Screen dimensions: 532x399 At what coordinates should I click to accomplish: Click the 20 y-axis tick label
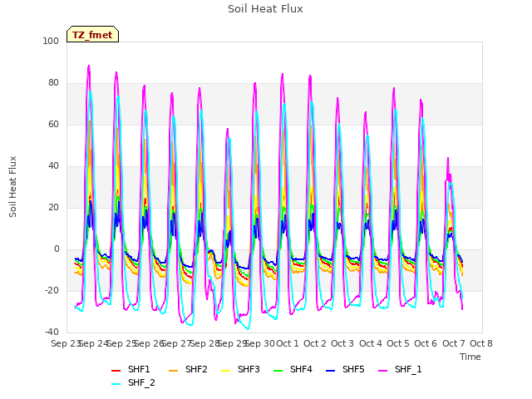(53, 207)
